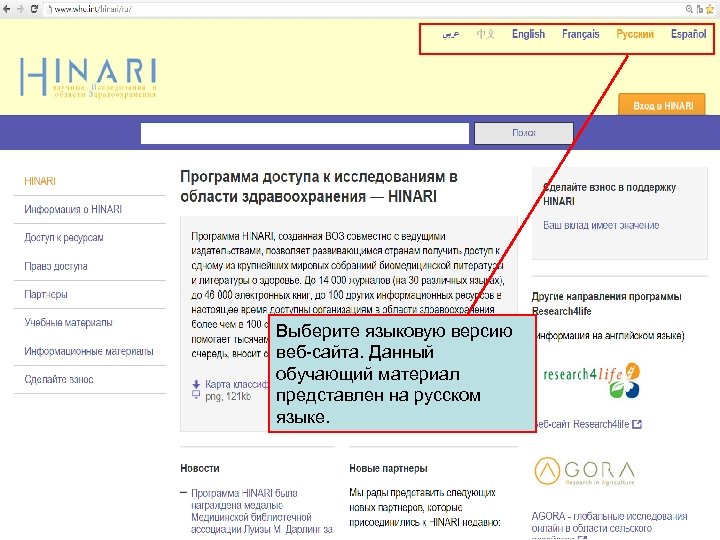Open the Карта классификации download link

(x=236, y=384)
